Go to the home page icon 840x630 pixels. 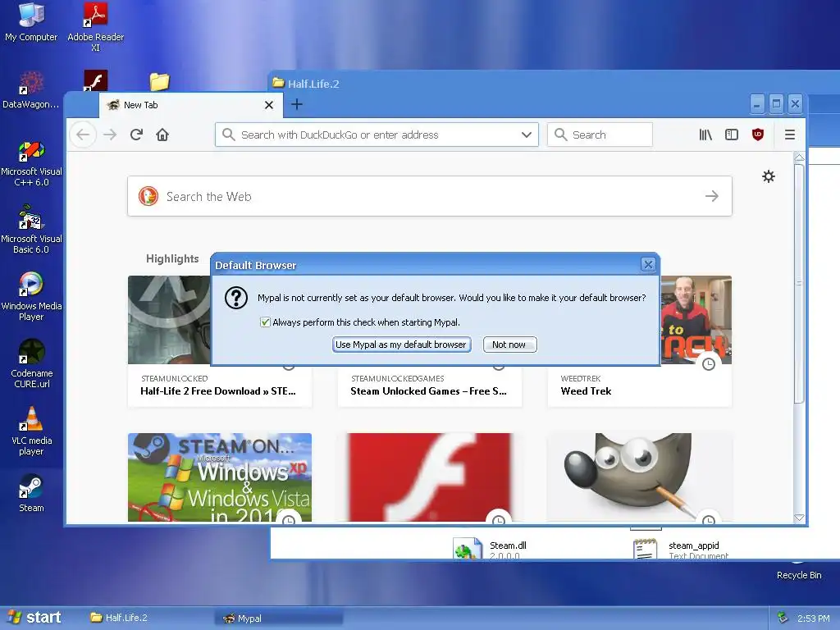point(162,135)
